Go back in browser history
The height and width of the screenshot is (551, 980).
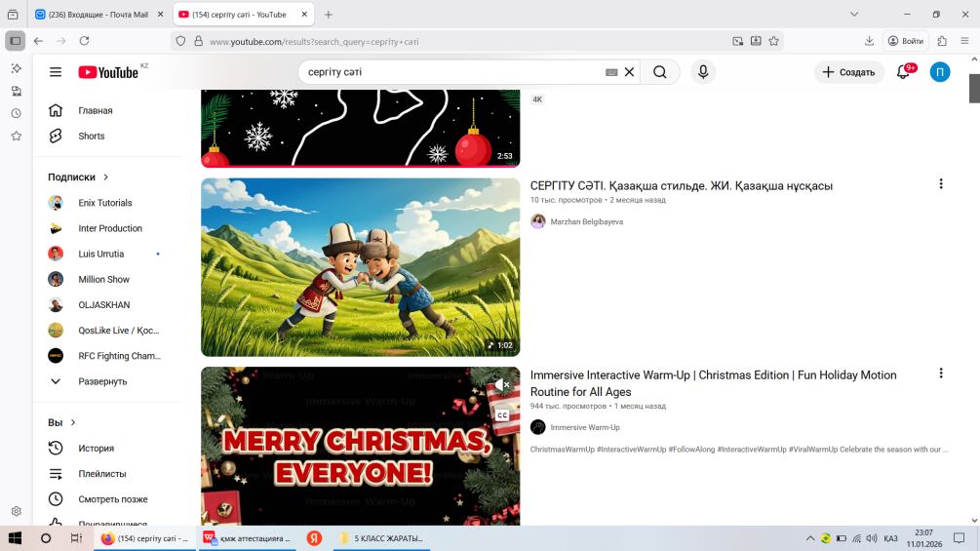coord(39,41)
